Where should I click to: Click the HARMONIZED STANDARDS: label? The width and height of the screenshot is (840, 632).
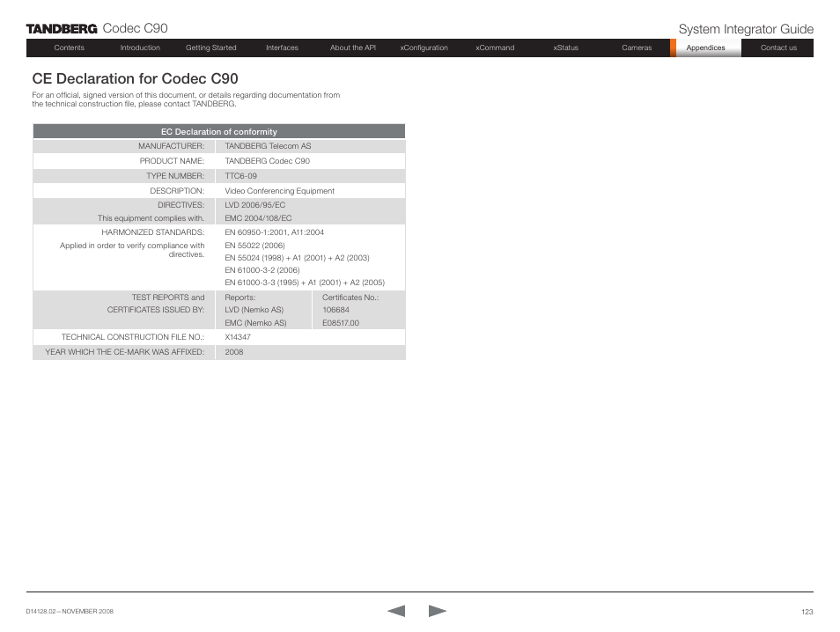pyautogui.click(x=153, y=231)
